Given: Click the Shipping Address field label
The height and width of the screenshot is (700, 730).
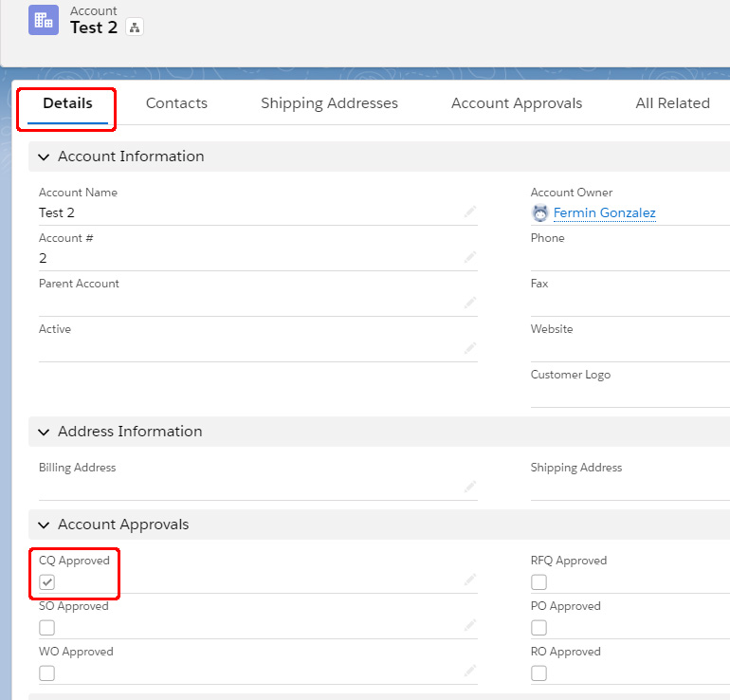Looking at the screenshot, I should point(576,468).
